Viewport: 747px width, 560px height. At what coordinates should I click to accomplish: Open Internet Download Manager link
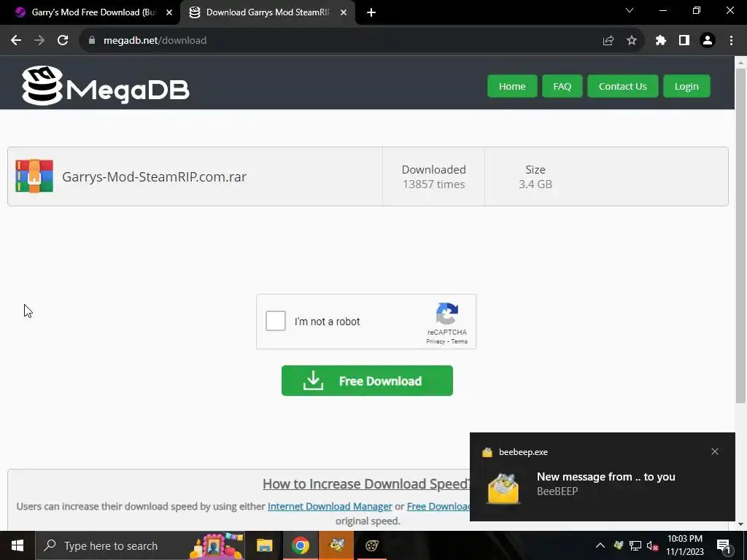click(x=330, y=506)
